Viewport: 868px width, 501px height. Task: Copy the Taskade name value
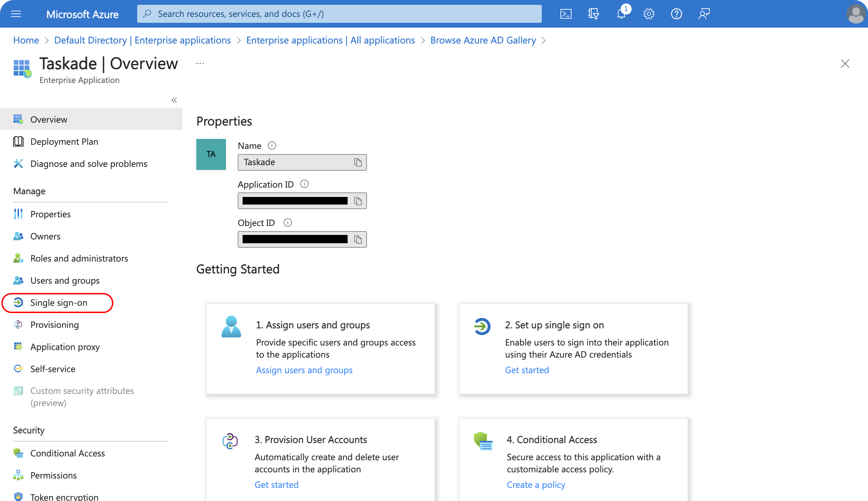point(358,162)
